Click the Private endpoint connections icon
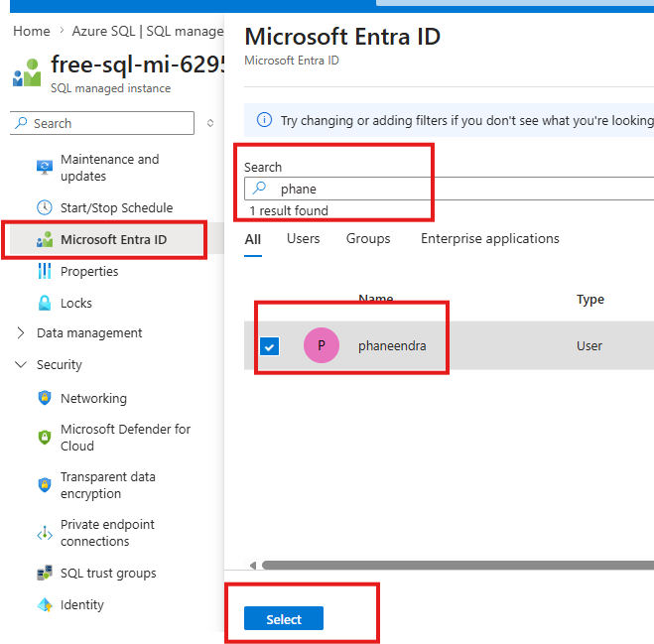654x644 pixels. point(45,533)
